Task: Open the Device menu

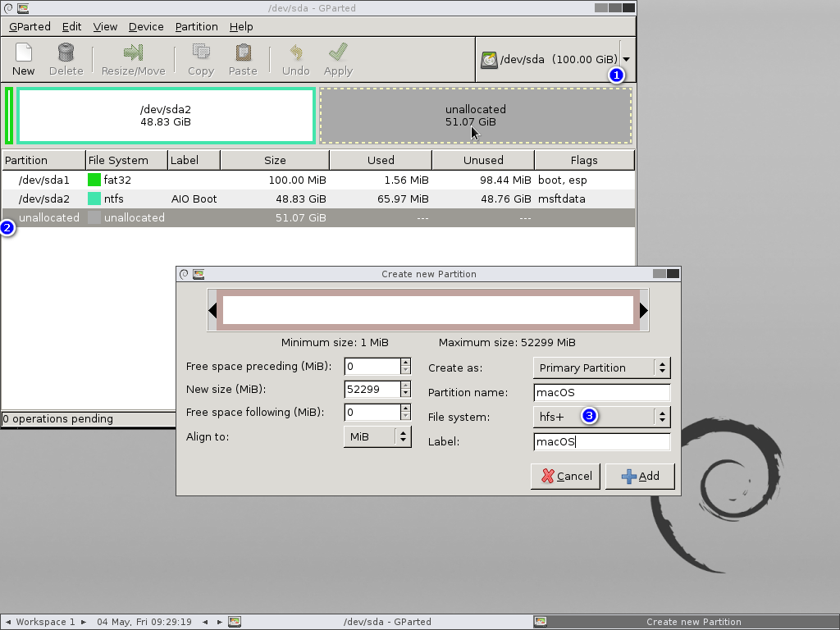Action: coord(146,26)
